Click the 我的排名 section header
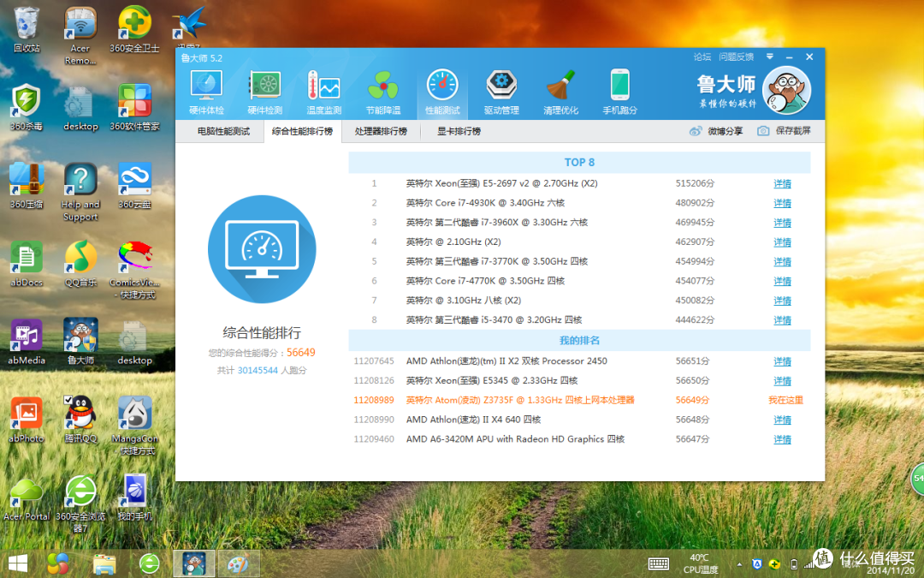924x578 pixels. [579, 340]
